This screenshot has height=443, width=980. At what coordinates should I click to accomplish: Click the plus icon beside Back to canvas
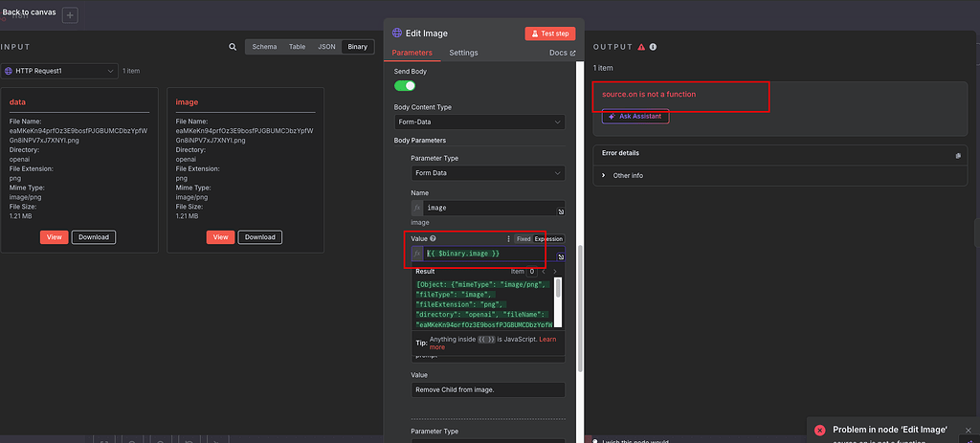(71, 15)
